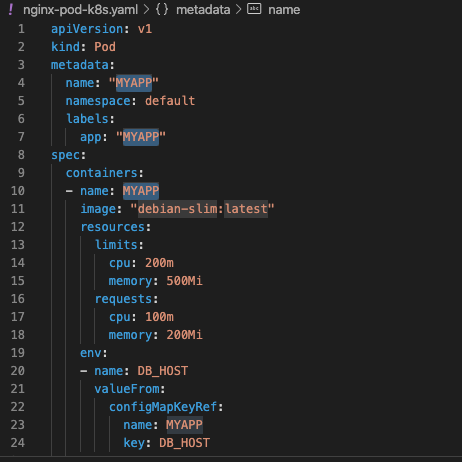The width and height of the screenshot is (462, 462).
Task: Click the containers key on line 9
Action: tap(102, 173)
